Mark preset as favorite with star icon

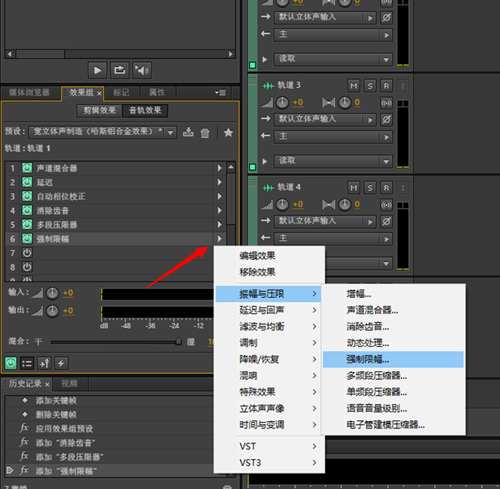click(x=228, y=132)
